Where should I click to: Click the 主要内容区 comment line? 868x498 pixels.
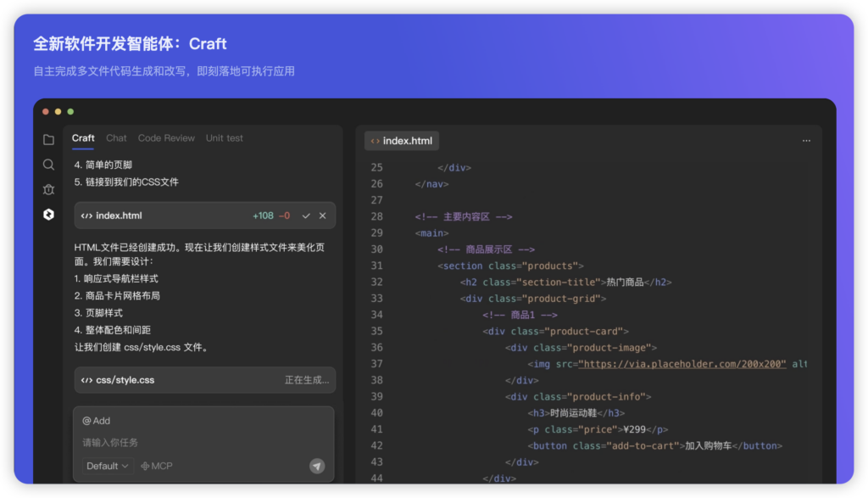pyautogui.click(x=464, y=216)
